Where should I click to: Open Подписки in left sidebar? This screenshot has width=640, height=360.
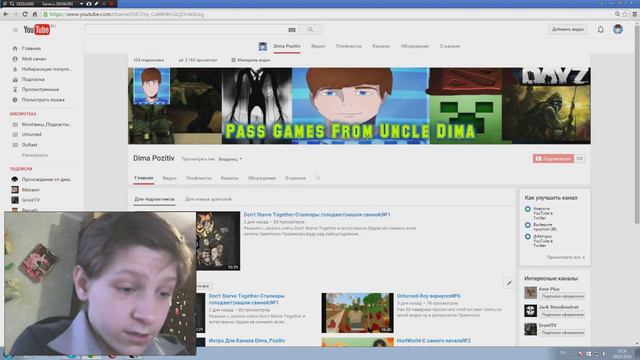coord(33,79)
